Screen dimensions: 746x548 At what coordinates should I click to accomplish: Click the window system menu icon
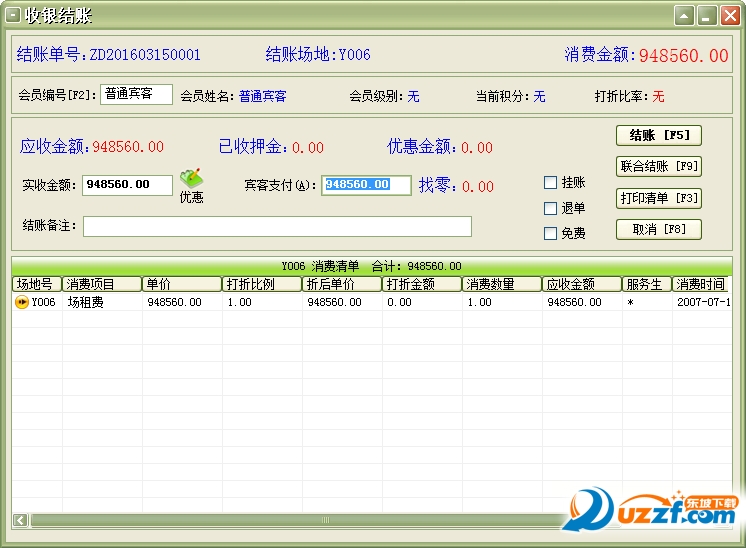click(x=12, y=16)
